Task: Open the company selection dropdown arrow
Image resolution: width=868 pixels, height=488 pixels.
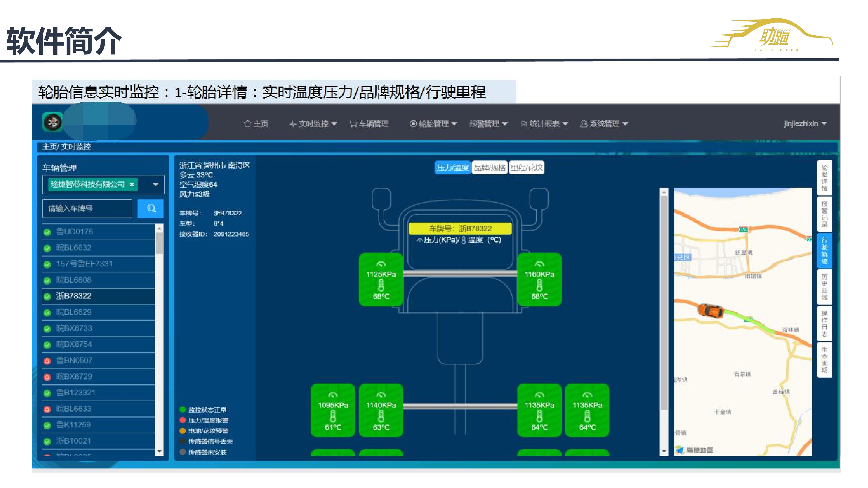Action: coord(155,185)
